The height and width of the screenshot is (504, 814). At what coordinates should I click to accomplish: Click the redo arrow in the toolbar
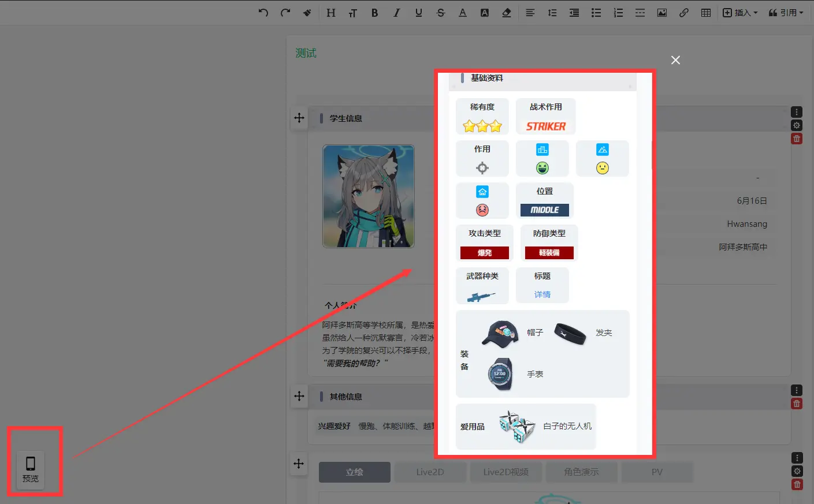click(285, 13)
